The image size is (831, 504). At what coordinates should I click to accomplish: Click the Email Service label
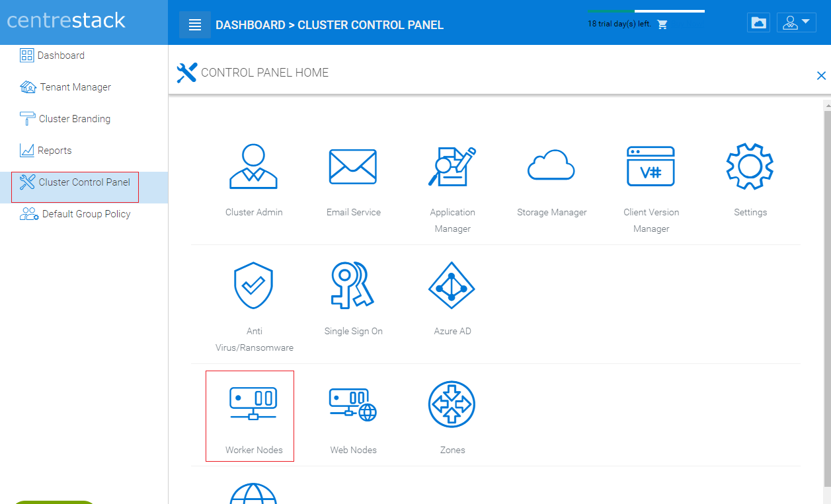tap(354, 213)
